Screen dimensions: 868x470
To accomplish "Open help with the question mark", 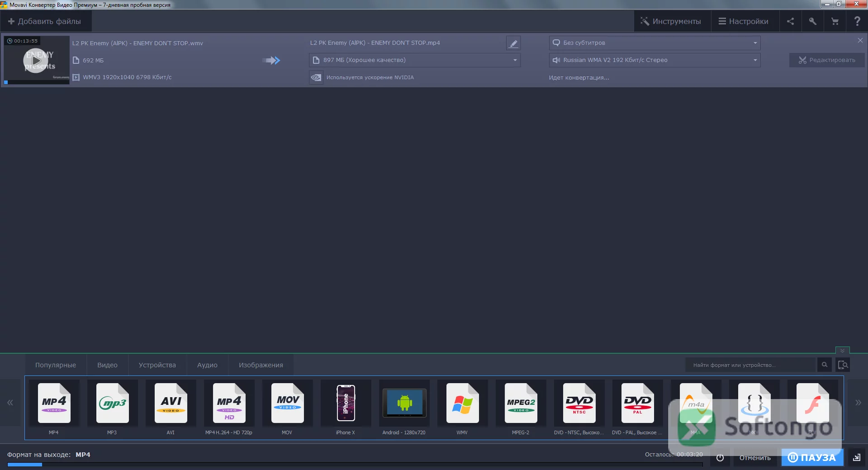I will click(857, 21).
